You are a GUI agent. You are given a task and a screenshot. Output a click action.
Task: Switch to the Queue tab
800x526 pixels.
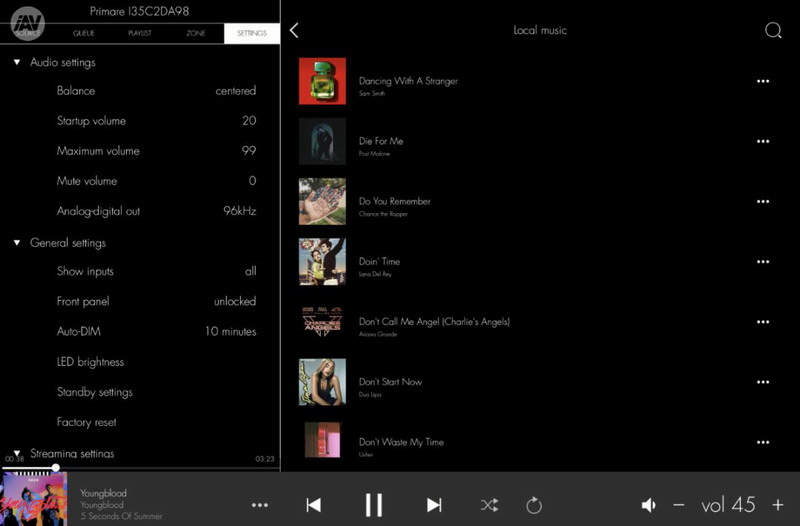(x=84, y=33)
